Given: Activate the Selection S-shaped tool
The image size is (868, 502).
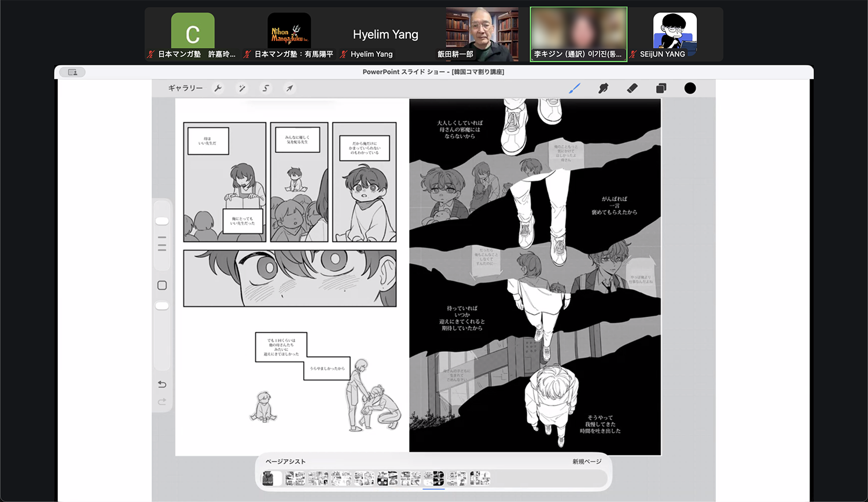Looking at the screenshot, I should [266, 88].
